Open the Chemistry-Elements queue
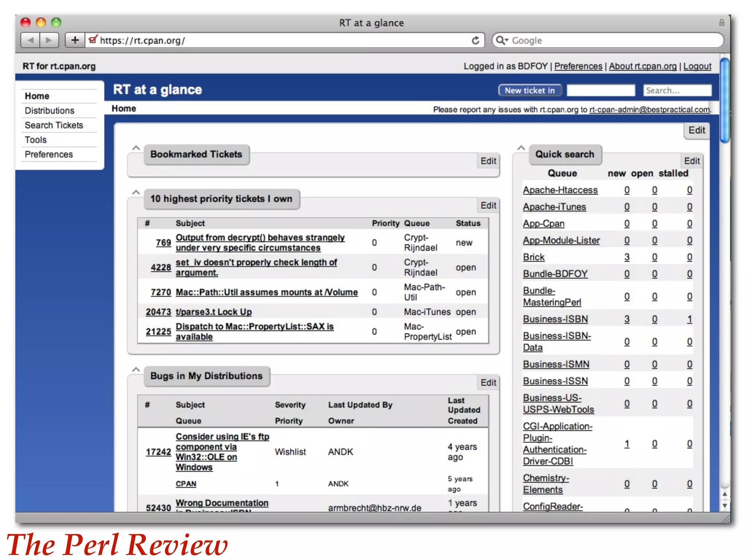The width and height of the screenshot is (747, 560). point(546,484)
